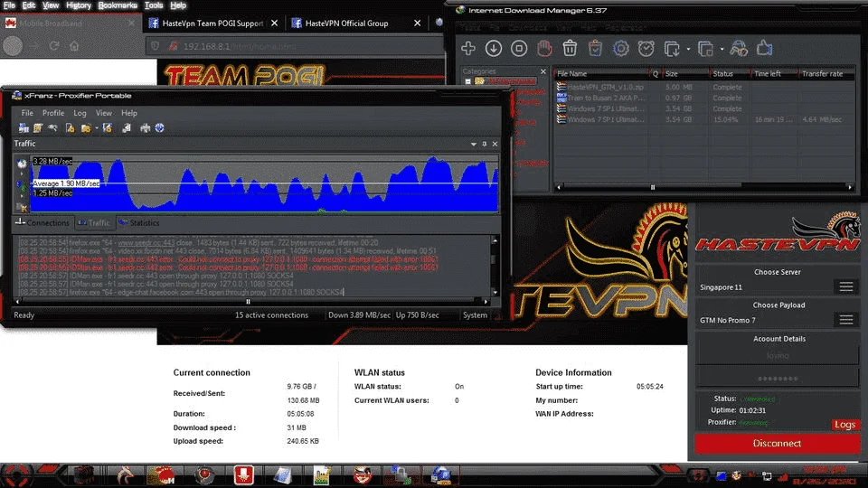Select the Windows 7 SP1 15.04% download row
Image resolution: width=868 pixels, height=488 pixels.
click(704, 119)
